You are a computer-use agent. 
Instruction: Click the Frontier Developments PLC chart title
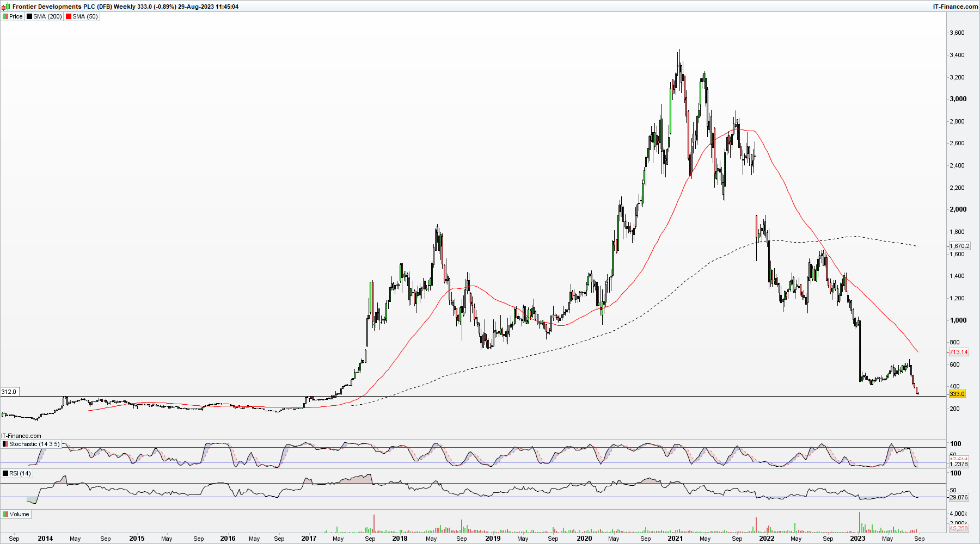pos(125,7)
